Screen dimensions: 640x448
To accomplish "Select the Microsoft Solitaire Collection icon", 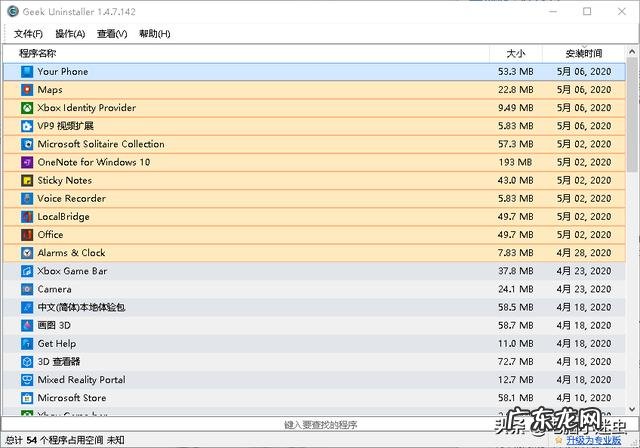I will click(27, 144).
